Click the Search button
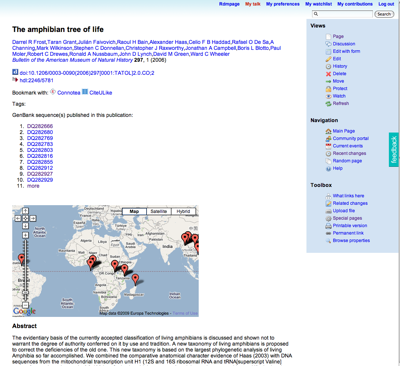Screen dimensions: 400x366 [384, 14]
